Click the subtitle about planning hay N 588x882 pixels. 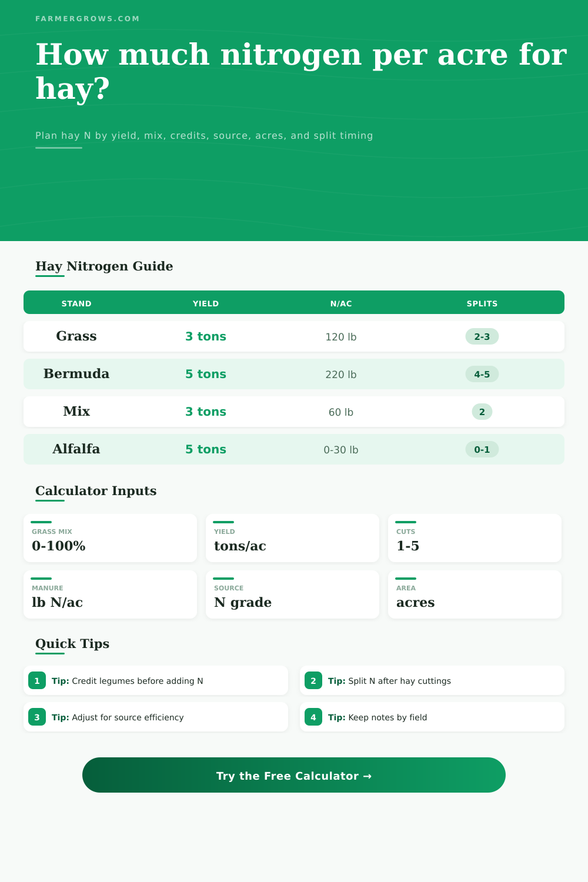pos(204,135)
